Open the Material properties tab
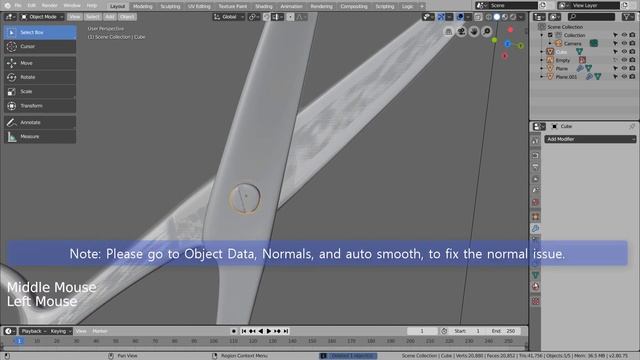 (536, 287)
